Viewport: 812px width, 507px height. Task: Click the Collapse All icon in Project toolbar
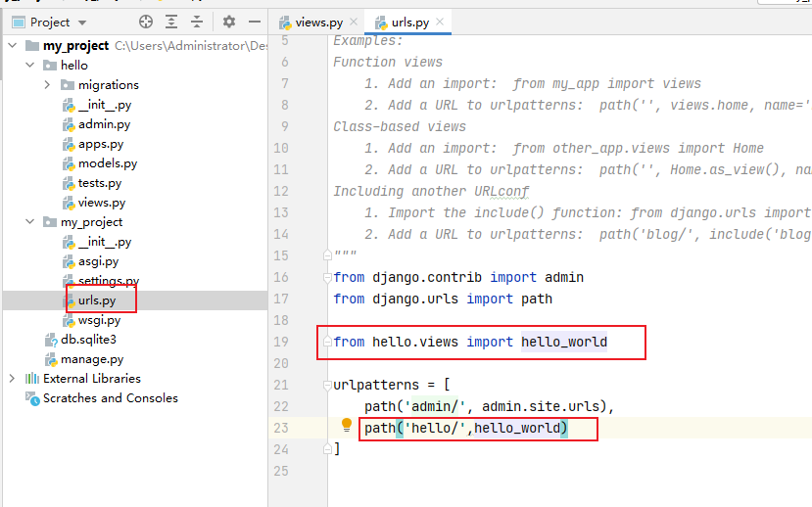(x=197, y=22)
